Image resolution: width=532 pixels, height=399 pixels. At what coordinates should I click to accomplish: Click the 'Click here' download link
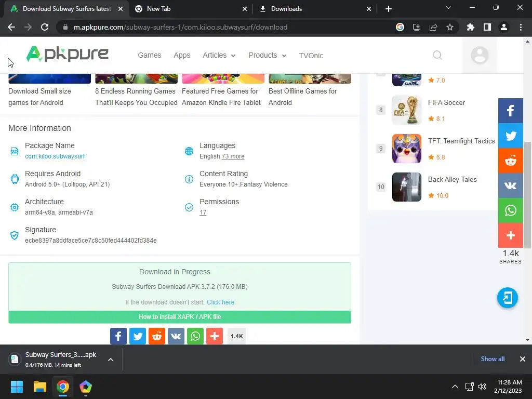point(220,302)
